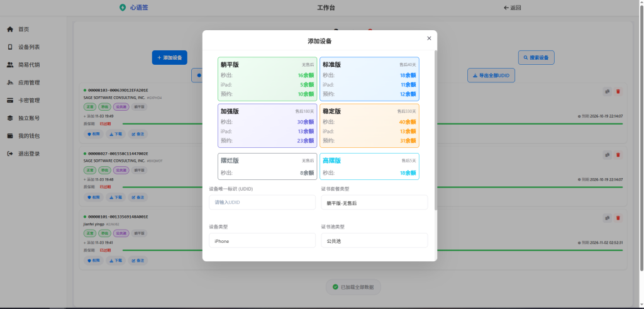Copy device 00008027-001558C11447002E with copy icon
The width and height of the screenshot is (644, 309).
[x=607, y=155]
